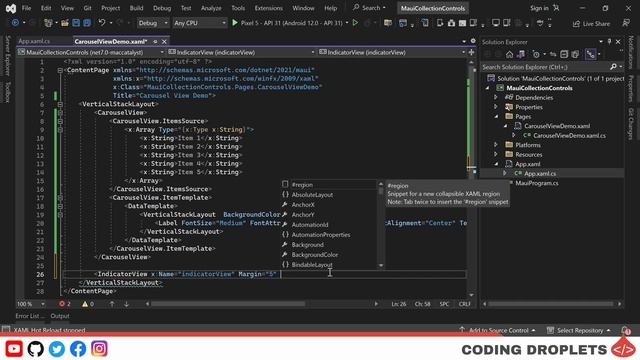Open the Output tab
Screen dimensions: 640x360
pos(60,316)
